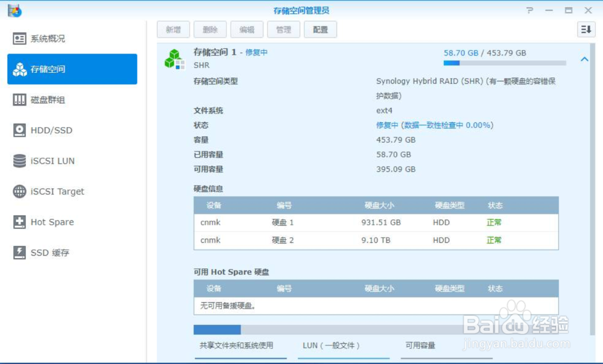Click 设备 header in 硬盘信息 table
The width and height of the screenshot is (603, 364).
click(x=214, y=206)
